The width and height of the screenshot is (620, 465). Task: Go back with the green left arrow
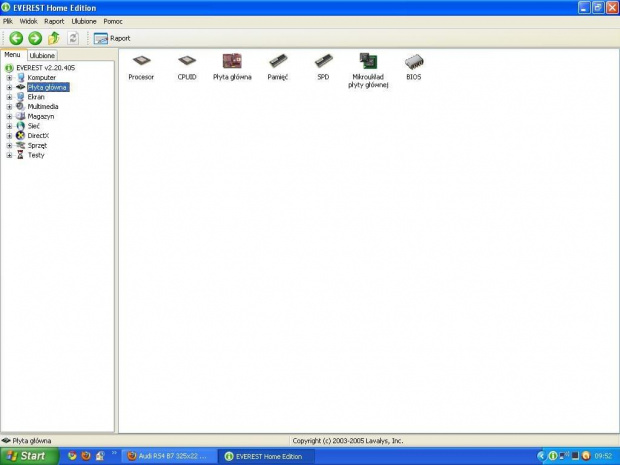(x=16, y=38)
